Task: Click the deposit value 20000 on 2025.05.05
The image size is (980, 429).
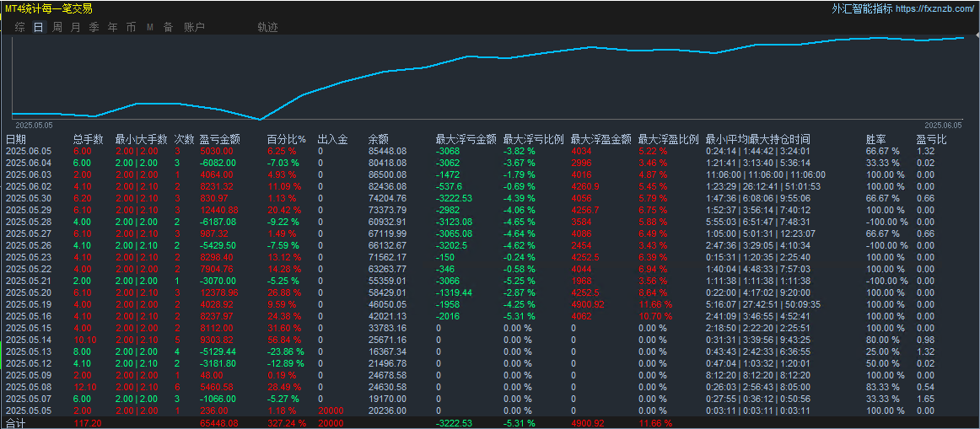Action: (x=330, y=410)
